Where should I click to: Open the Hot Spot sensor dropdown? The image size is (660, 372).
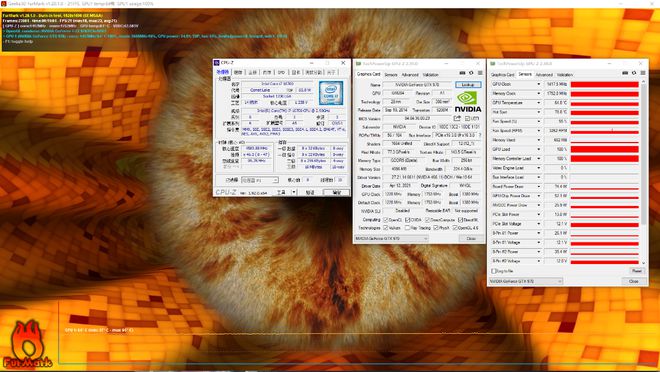pyautogui.click(x=538, y=112)
